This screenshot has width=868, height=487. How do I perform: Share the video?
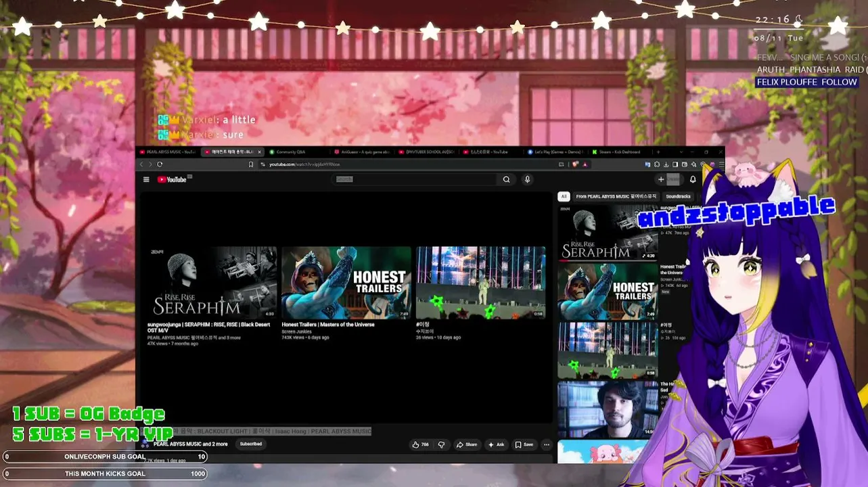tap(467, 444)
